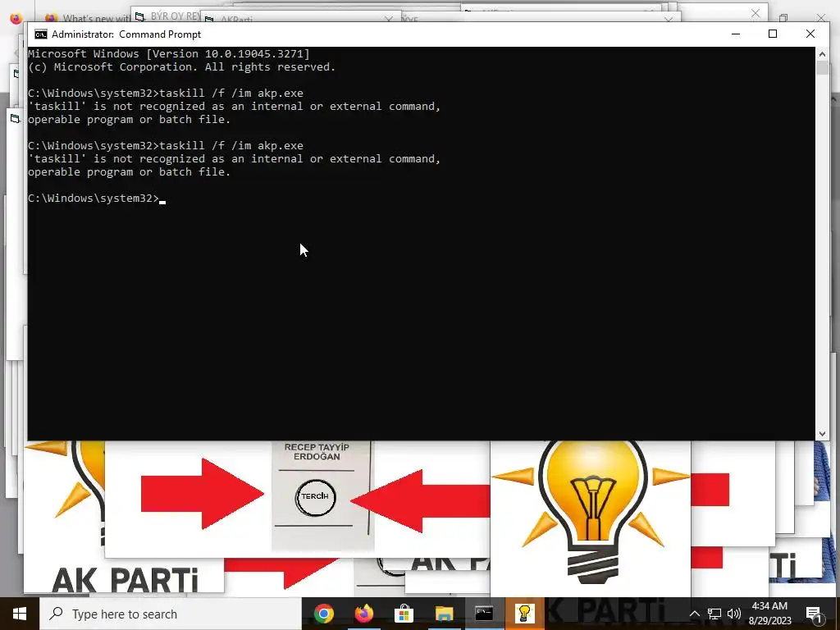Close the Command Prompt window
840x630 pixels.
point(810,34)
